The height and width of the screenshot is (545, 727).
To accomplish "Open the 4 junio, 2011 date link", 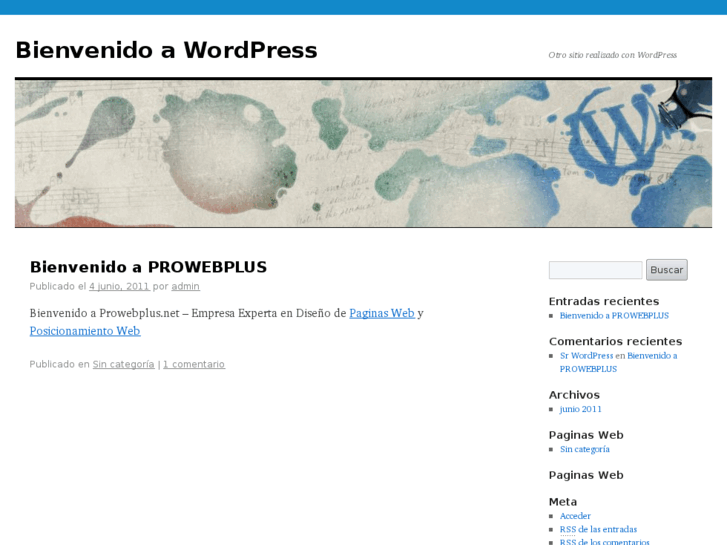I will point(119,286).
